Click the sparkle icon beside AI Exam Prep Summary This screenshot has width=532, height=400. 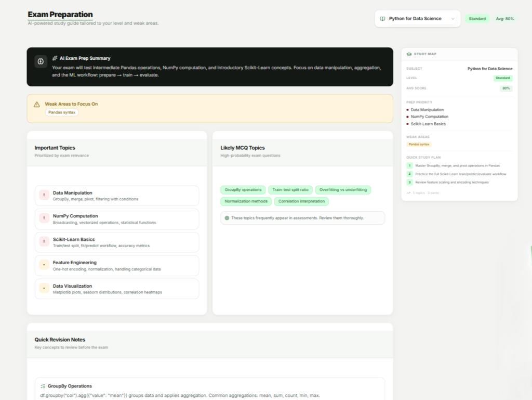click(x=55, y=58)
